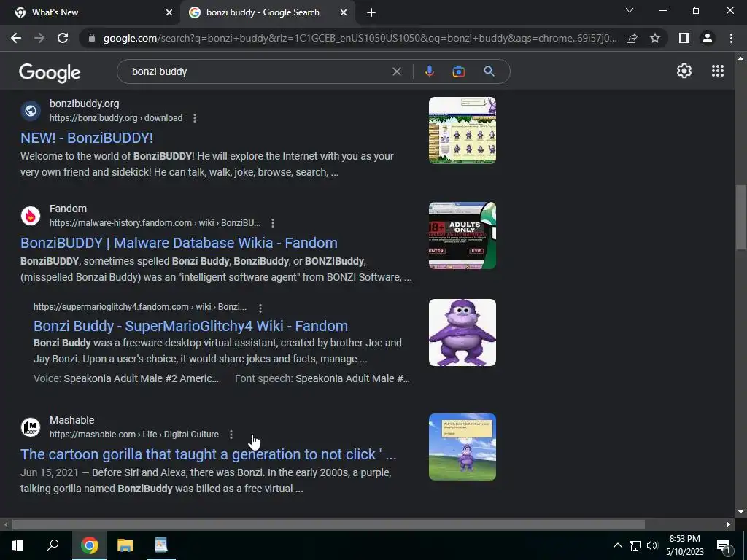Click the Fandom flame favicon
The image size is (747, 560).
coord(31,216)
